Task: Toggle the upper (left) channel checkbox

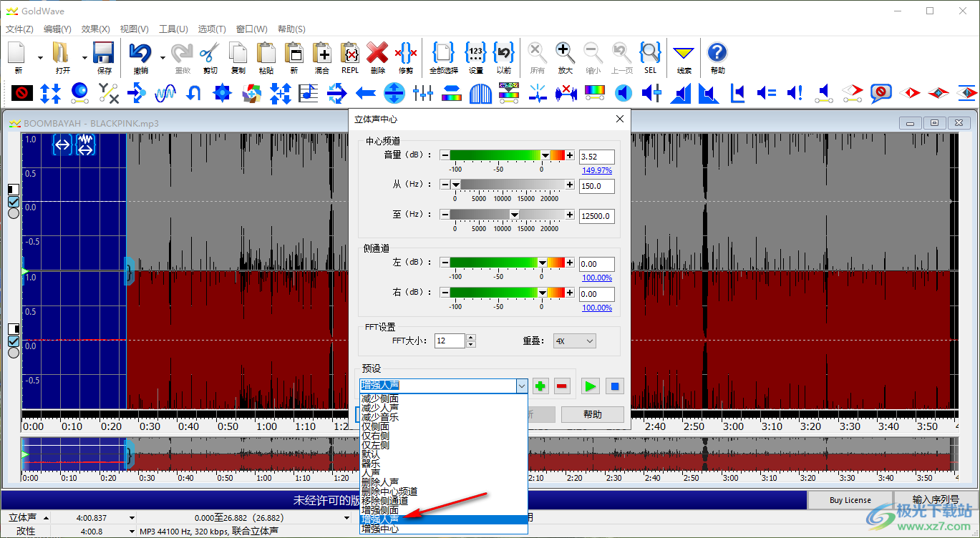Action: pyautogui.click(x=14, y=202)
